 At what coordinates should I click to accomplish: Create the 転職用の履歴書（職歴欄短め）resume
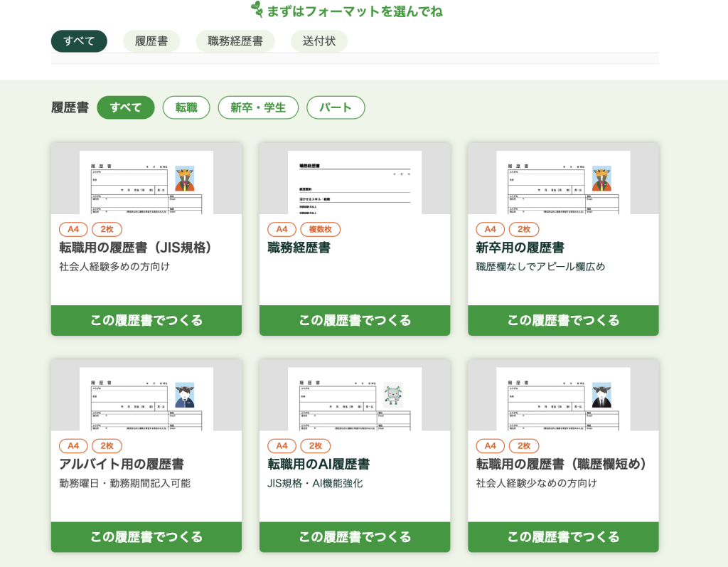(563, 537)
